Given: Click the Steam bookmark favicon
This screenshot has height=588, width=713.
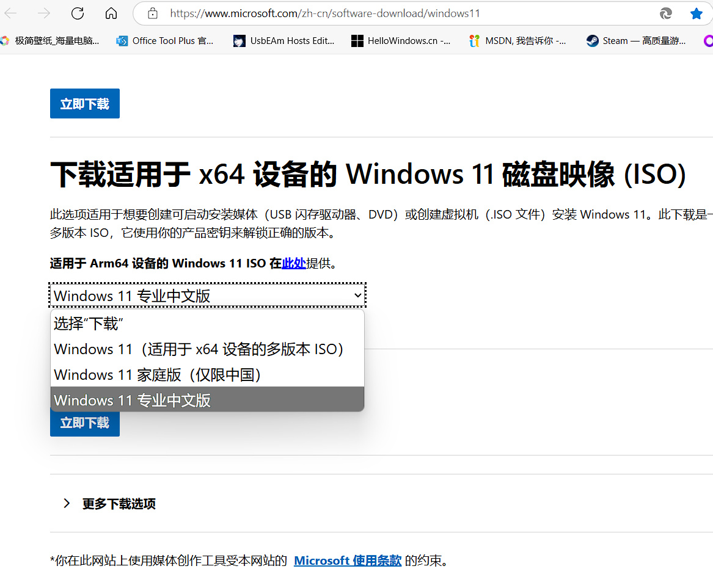Looking at the screenshot, I should click(x=592, y=41).
